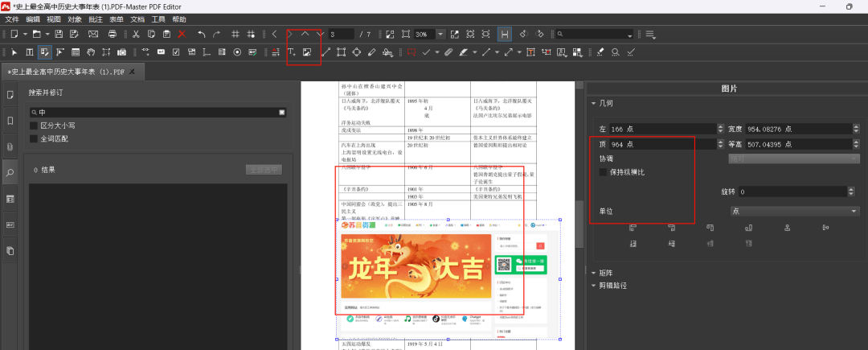The image size is (868, 350).
Task: Select the Add Text tool
Action: (x=292, y=52)
